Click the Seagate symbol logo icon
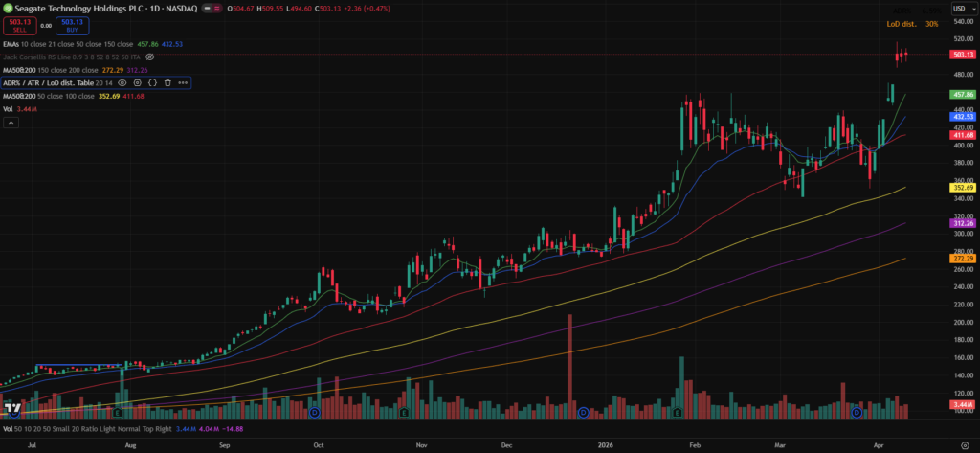 (x=8, y=9)
